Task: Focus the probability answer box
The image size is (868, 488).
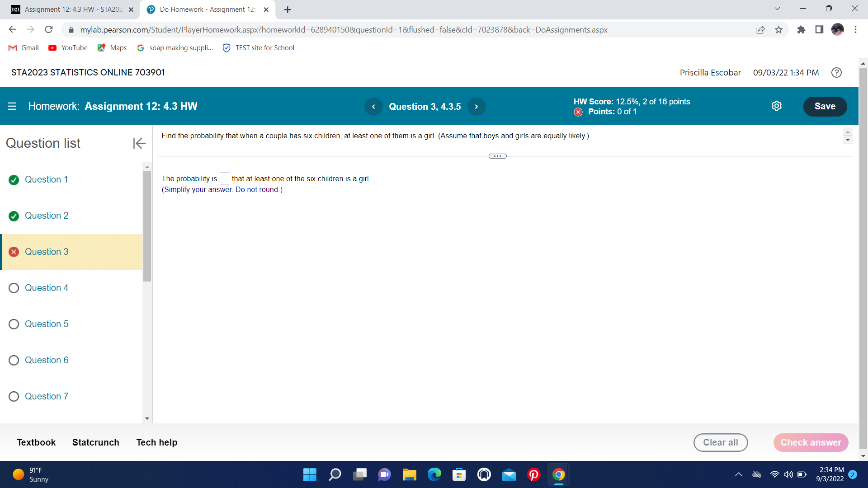Action: tap(224, 179)
